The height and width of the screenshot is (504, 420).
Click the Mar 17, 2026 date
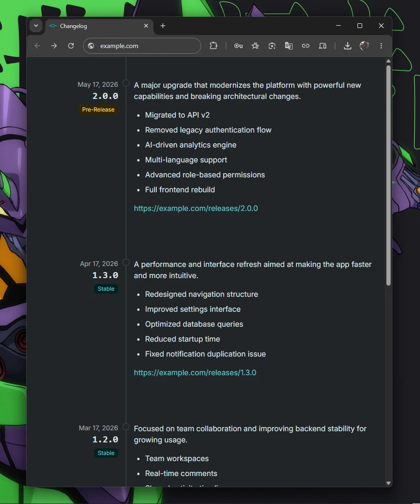click(98, 428)
